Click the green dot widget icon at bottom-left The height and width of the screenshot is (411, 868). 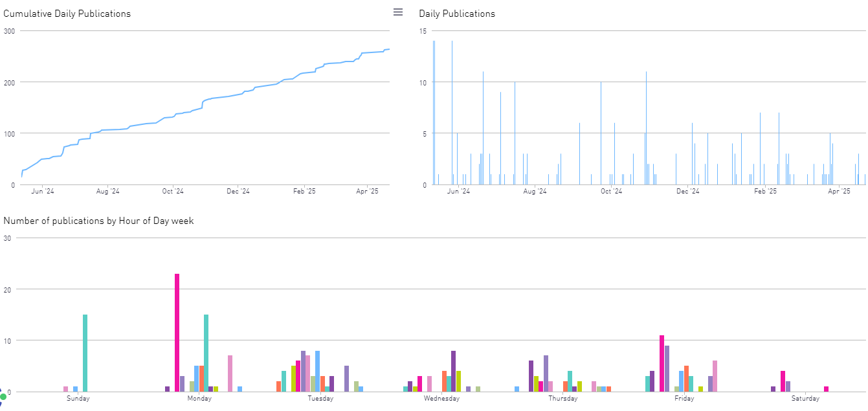point(3,395)
